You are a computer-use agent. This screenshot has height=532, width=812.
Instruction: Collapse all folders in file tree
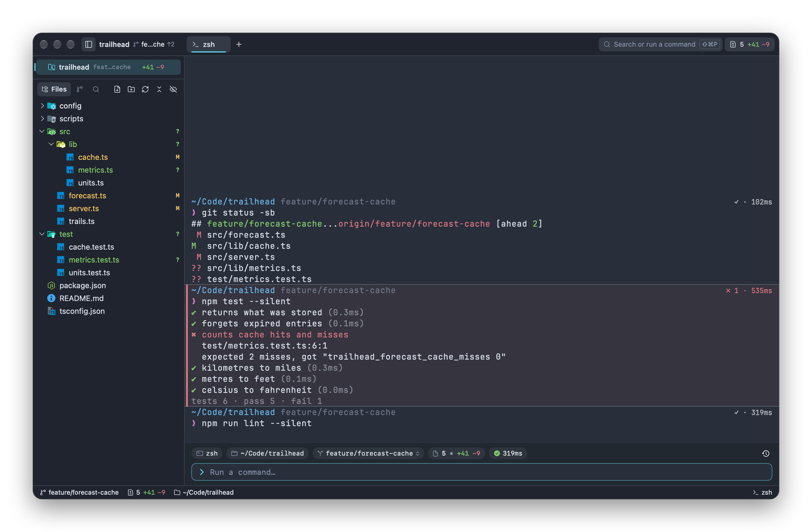click(159, 90)
